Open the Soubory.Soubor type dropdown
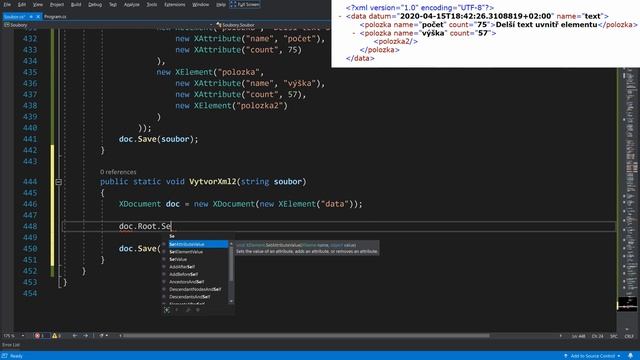The image size is (640, 360). pyautogui.click(x=273, y=25)
